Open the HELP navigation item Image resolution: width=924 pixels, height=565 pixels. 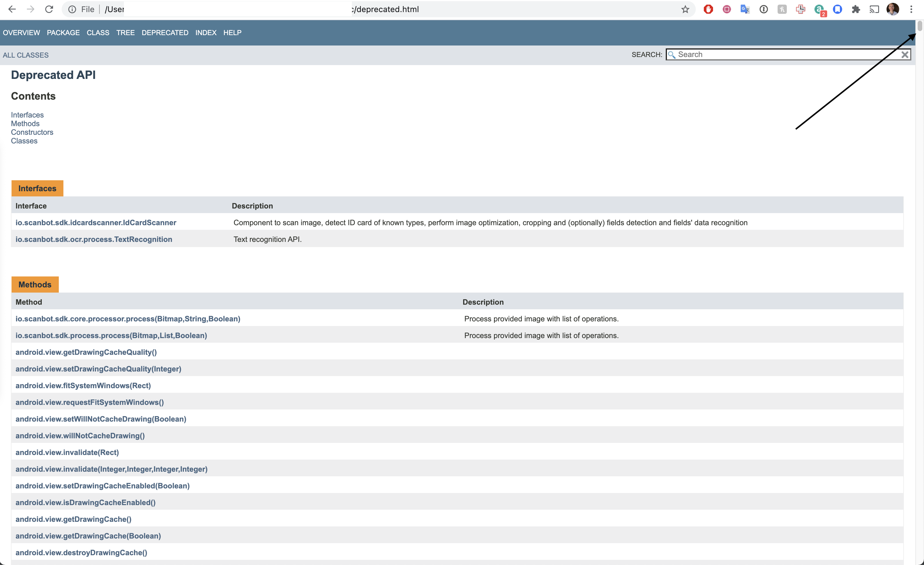[x=233, y=33]
